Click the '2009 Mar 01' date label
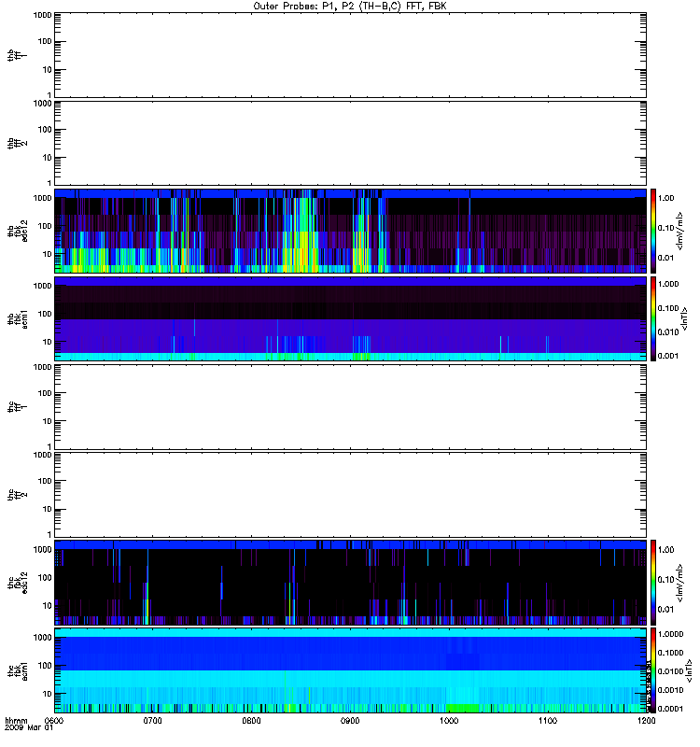 pos(29,728)
